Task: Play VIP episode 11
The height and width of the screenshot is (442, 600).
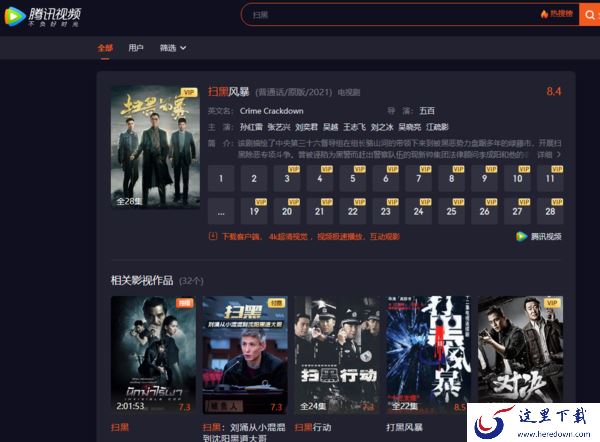Action: click(550, 178)
